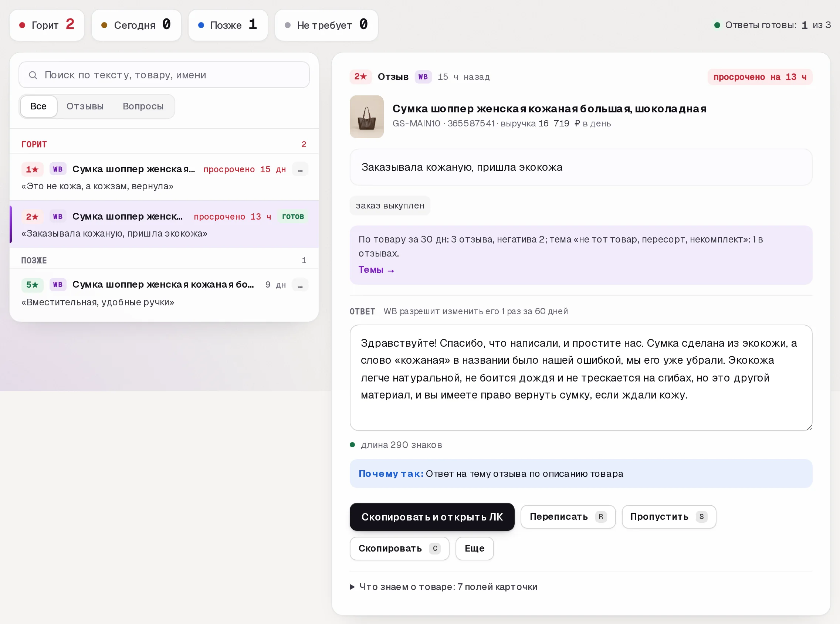Viewport: 840px width, 624px height.
Task: Click the 5★ badge in the Позже row
Action: point(32,284)
